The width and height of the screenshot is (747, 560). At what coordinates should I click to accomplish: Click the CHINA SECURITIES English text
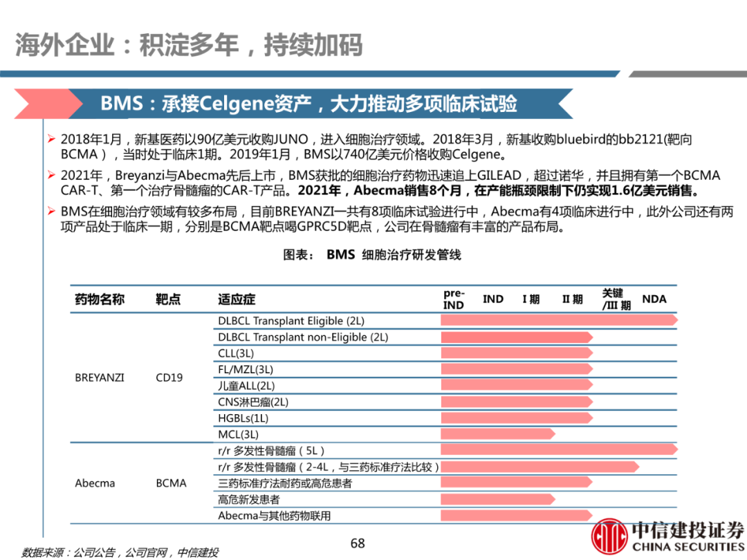[x=688, y=547]
